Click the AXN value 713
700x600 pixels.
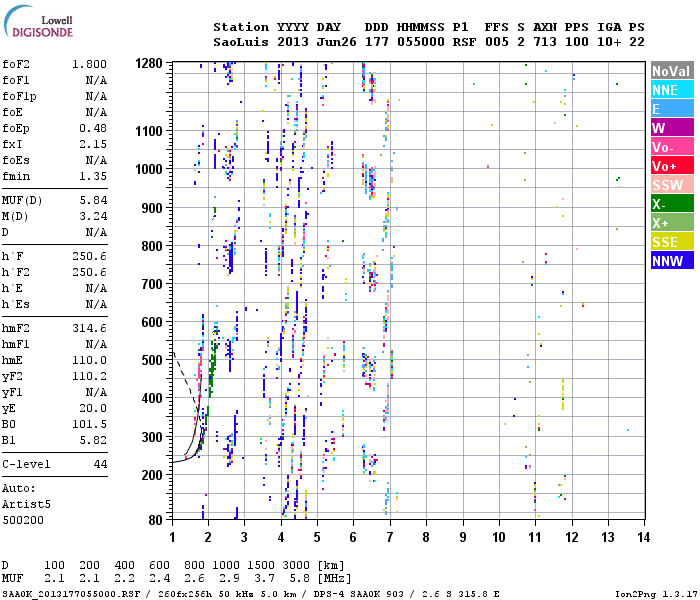pos(545,42)
